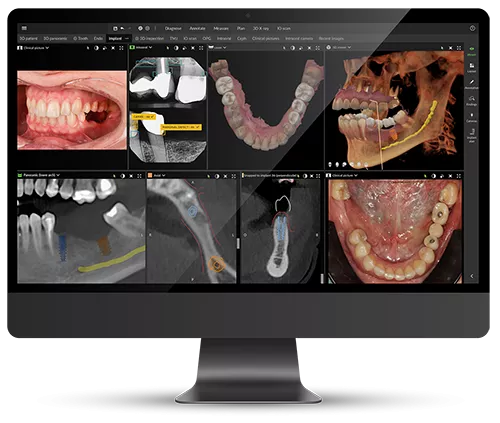Open the Measure menu
This screenshot has width=500, height=423.
tap(221, 29)
